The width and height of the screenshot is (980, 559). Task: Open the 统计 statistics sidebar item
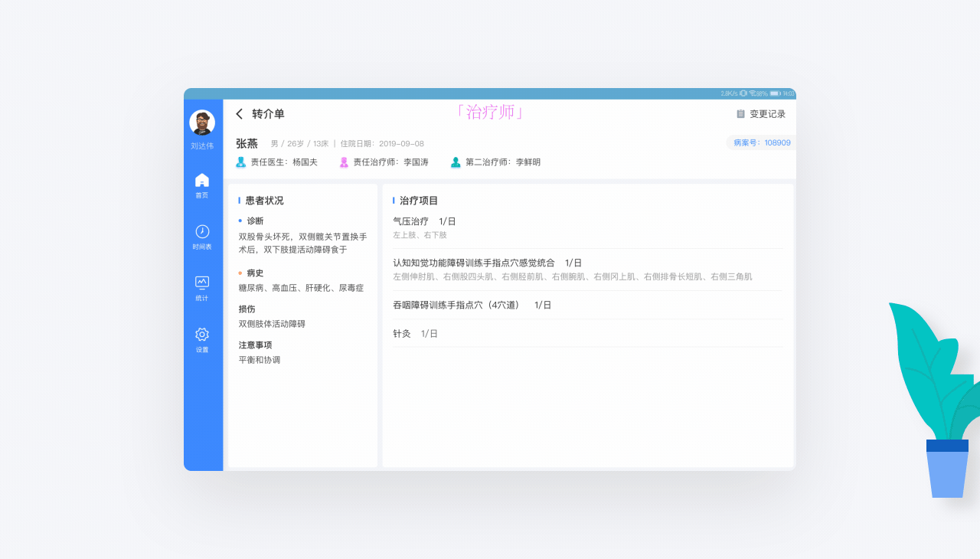point(202,289)
